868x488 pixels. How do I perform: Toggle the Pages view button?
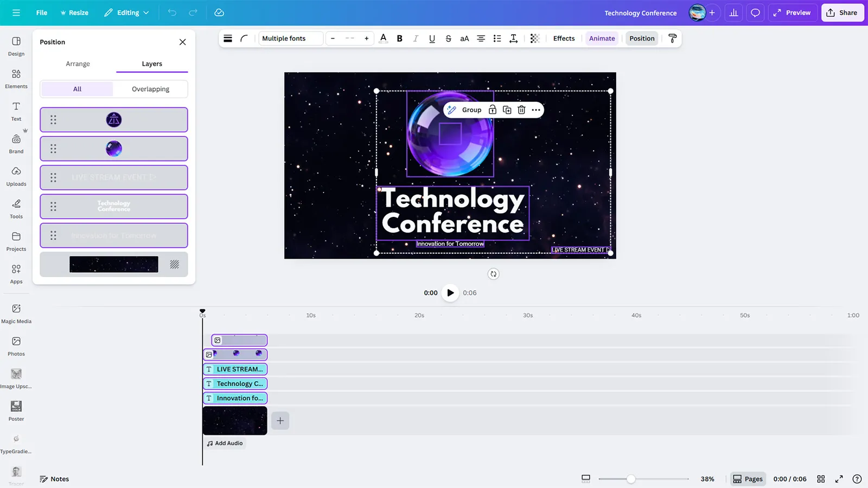click(748, 479)
